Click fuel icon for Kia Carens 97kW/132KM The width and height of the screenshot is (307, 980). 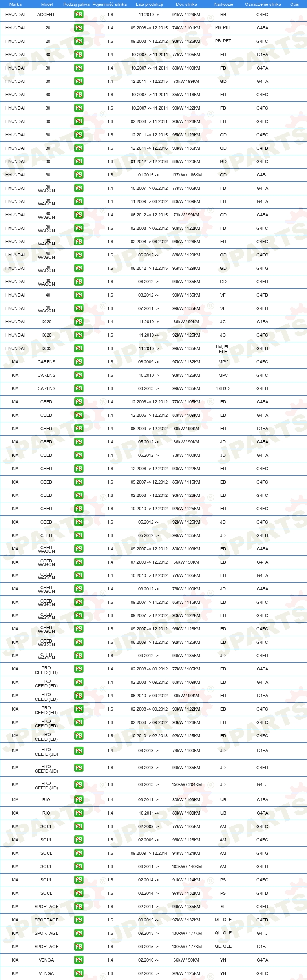click(79, 362)
